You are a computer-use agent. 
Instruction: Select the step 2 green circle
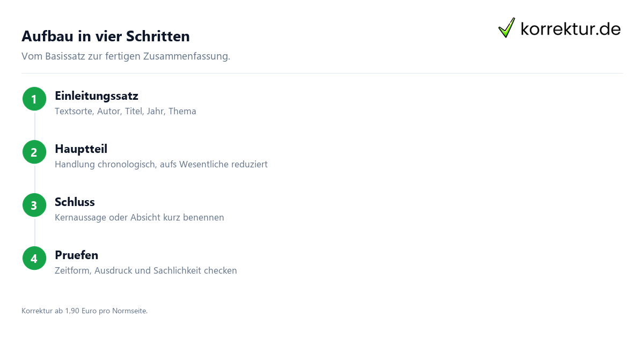(x=34, y=152)
